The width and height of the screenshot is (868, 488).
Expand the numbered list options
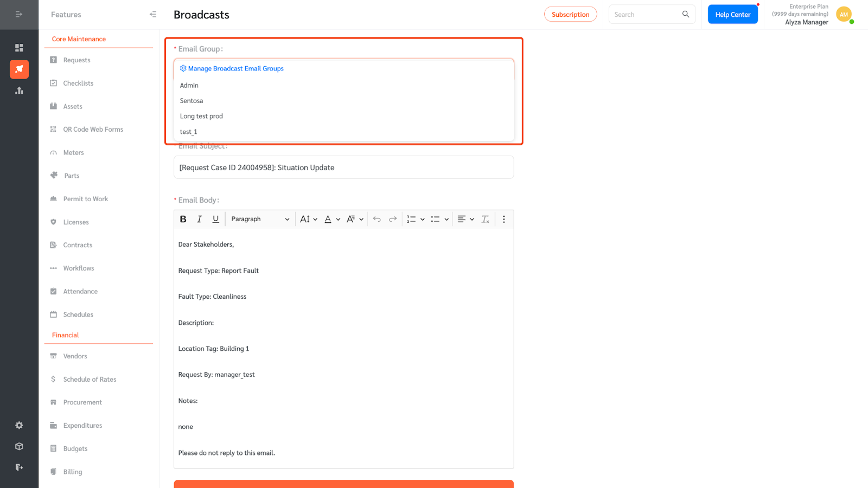(422, 219)
